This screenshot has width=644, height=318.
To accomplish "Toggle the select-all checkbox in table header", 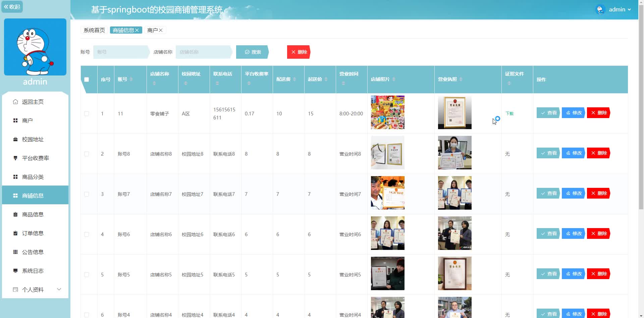I will point(87,79).
